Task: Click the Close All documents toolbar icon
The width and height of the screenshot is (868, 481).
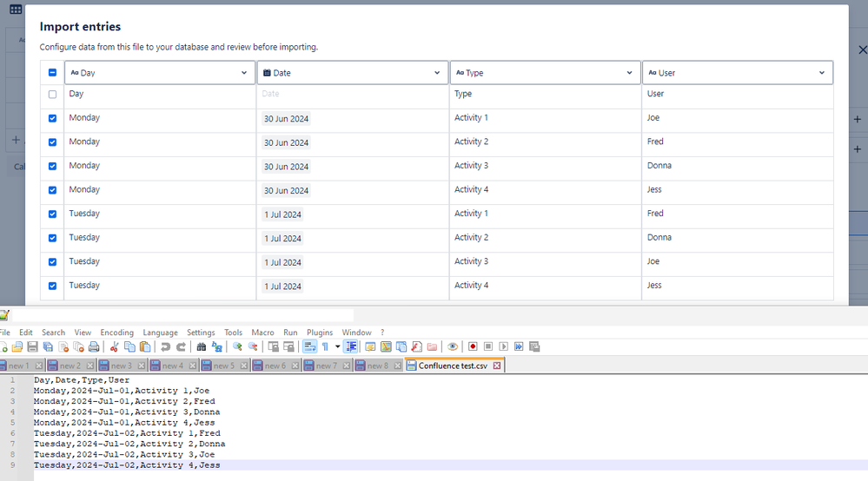Action: click(78, 346)
